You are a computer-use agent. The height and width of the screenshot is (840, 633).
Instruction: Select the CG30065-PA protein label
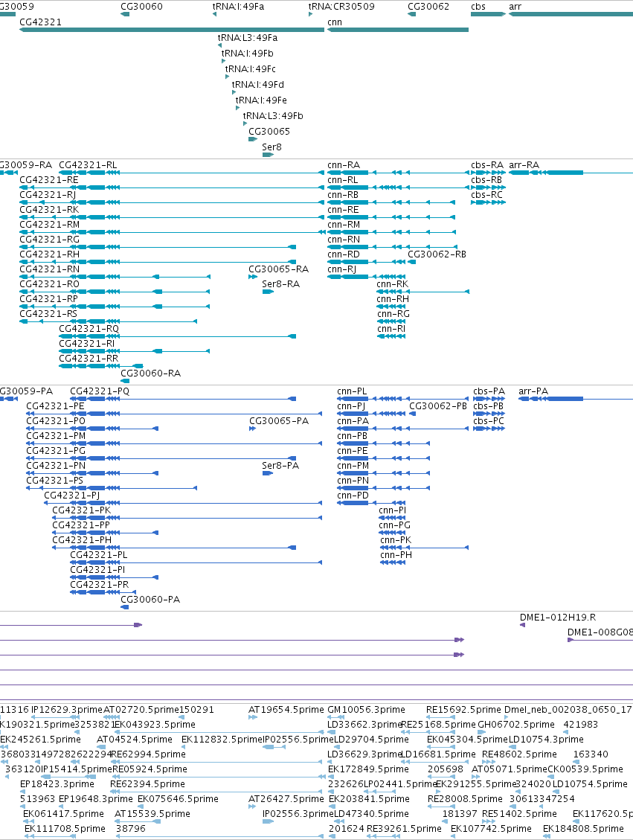[x=278, y=420]
